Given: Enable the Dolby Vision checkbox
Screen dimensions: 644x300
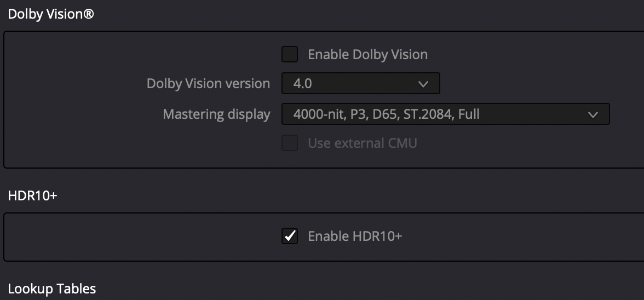Looking at the screenshot, I should tap(290, 55).
